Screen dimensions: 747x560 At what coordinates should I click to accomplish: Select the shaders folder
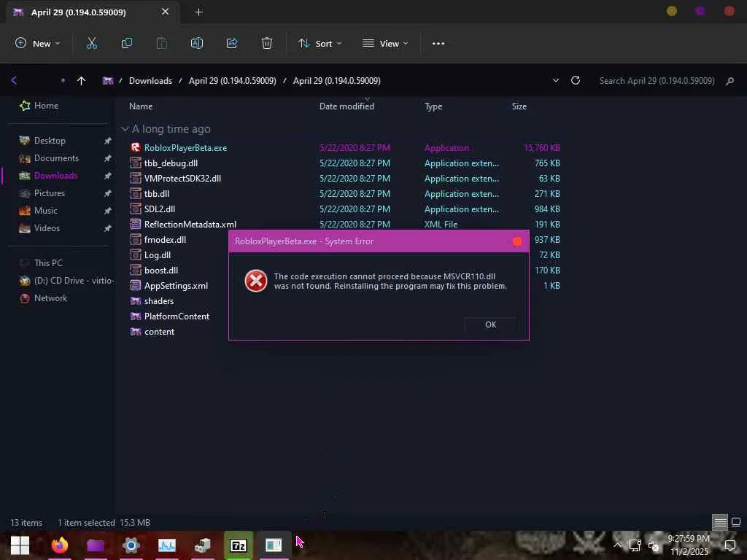click(x=158, y=301)
